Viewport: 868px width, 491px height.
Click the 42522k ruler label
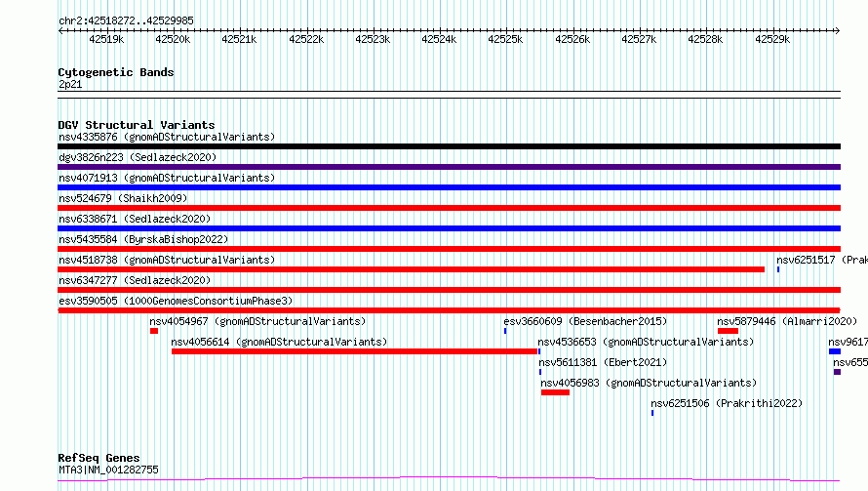click(306, 39)
